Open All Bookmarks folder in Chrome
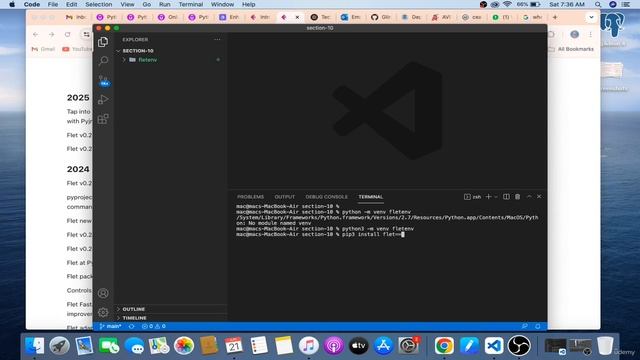Image resolution: width=640 pixels, height=360 pixels. [x=571, y=49]
